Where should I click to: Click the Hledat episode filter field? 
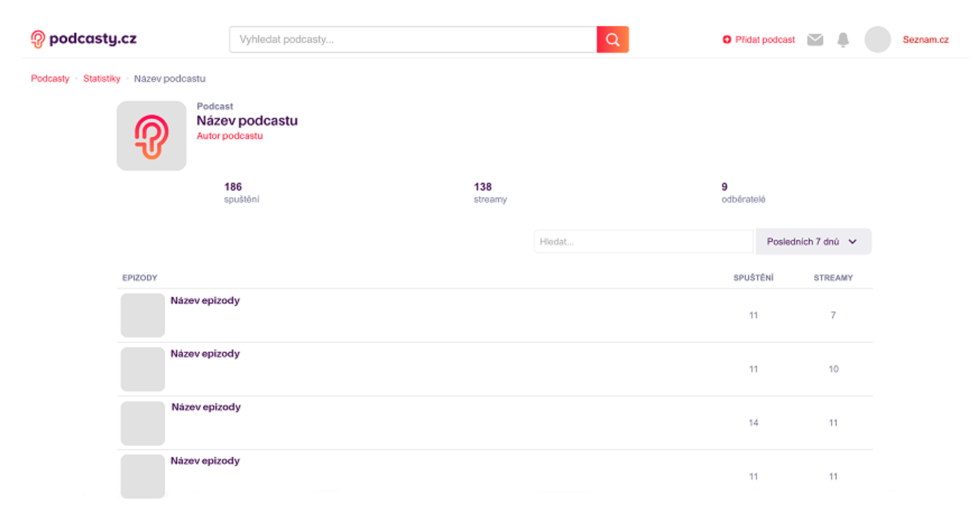point(643,241)
